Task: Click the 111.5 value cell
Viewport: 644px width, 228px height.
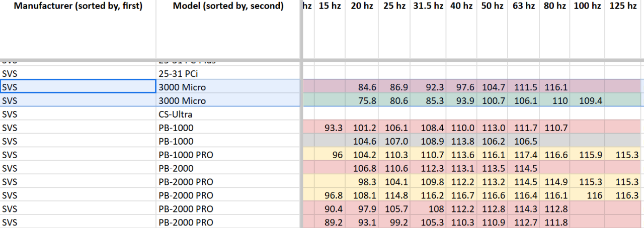Action: 524,87
